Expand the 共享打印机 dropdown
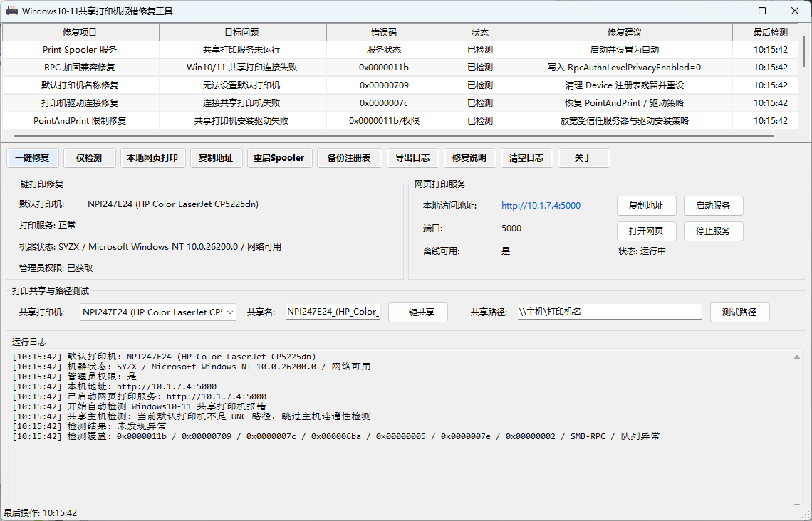 (230, 312)
